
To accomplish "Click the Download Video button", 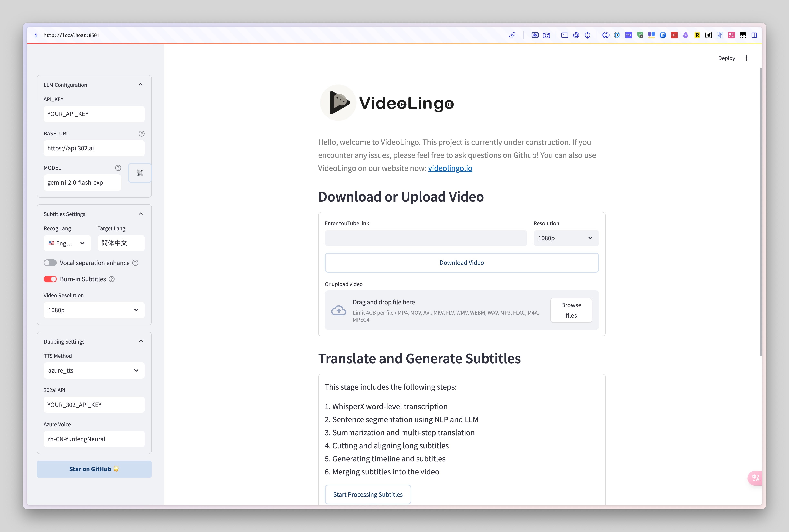I will pos(461,263).
